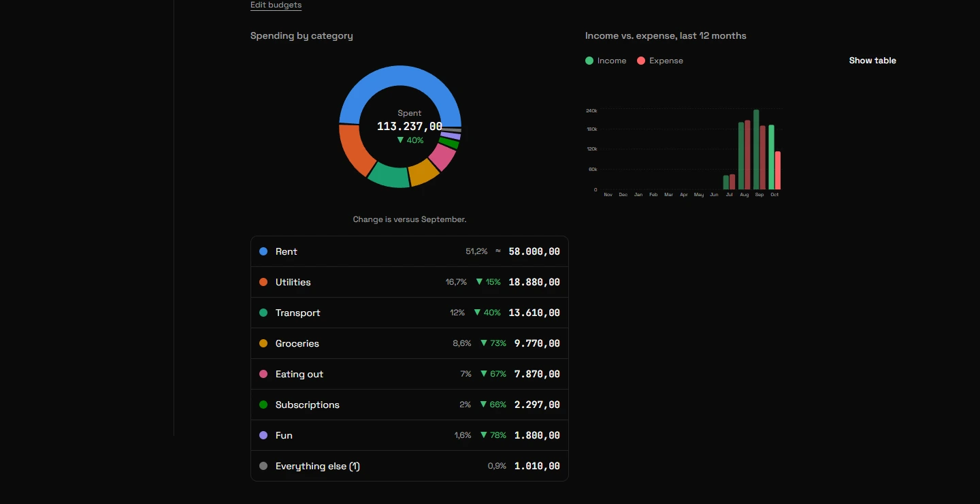The width and height of the screenshot is (980, 504).
Task: Click the October expense bar in chart
Action: point(778,170)
